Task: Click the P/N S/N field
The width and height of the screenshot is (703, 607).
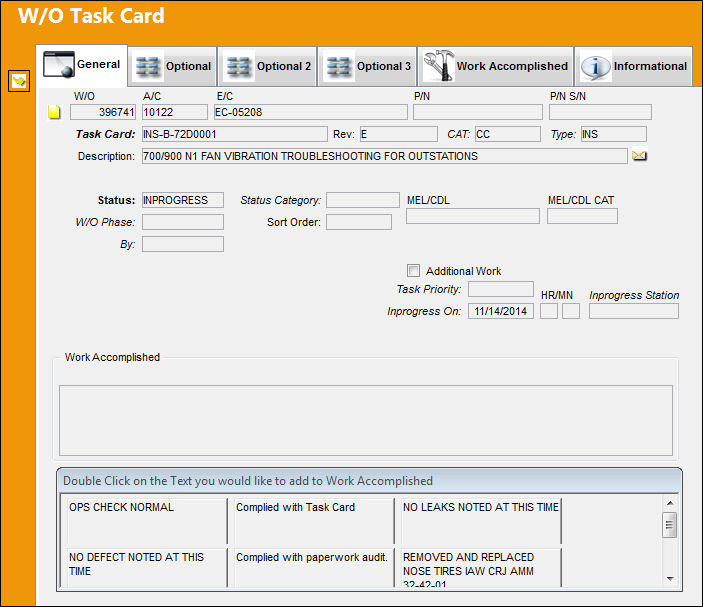Action: (600, 112)
